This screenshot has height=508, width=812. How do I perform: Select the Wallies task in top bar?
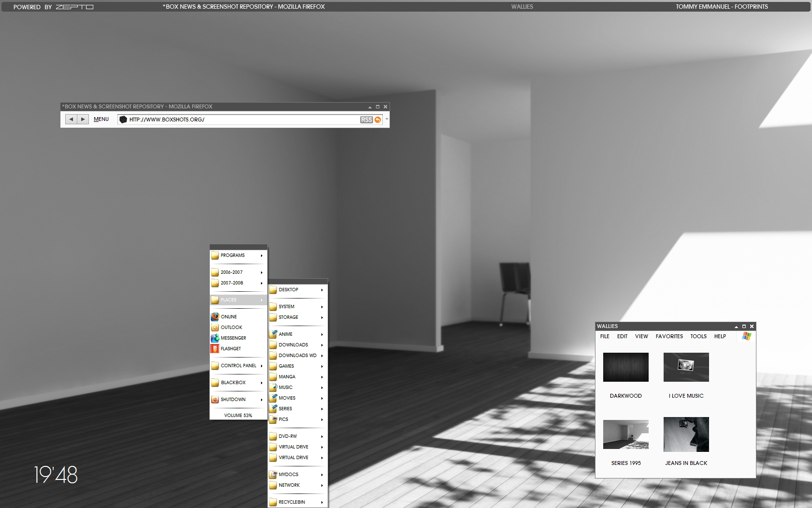(x=522, y=7)
